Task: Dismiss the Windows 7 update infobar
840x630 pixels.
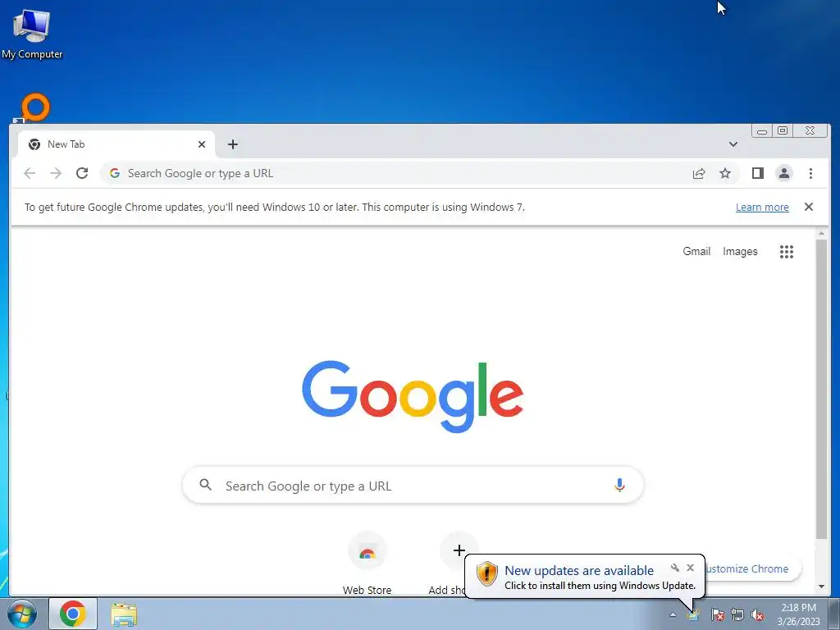Action: click(809, 207)
